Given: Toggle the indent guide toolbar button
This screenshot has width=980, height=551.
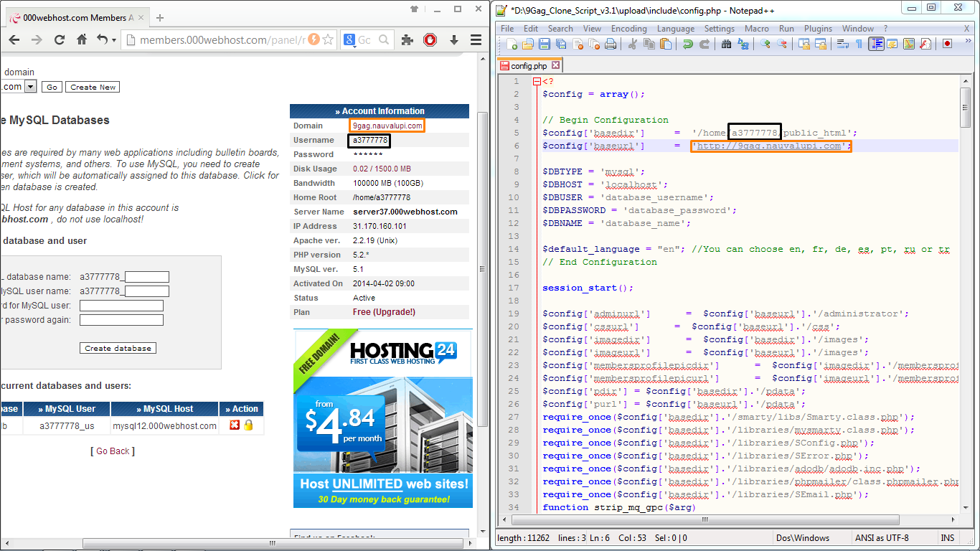Looking at the screenshot, I should 876,44.
